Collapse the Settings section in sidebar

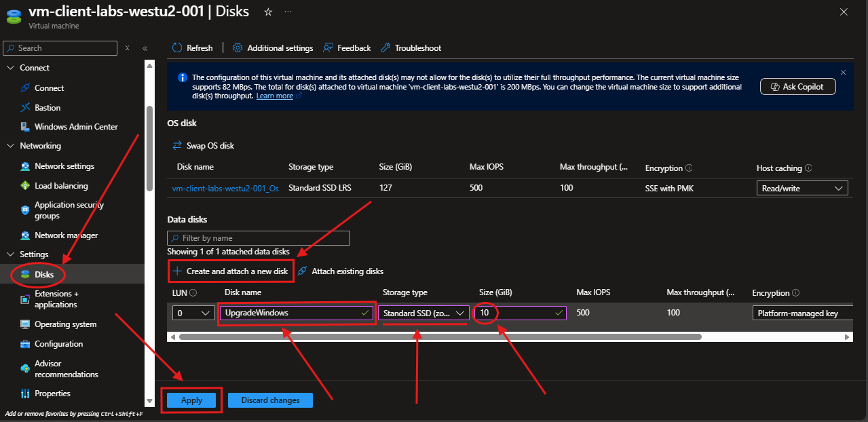[10, 254]
